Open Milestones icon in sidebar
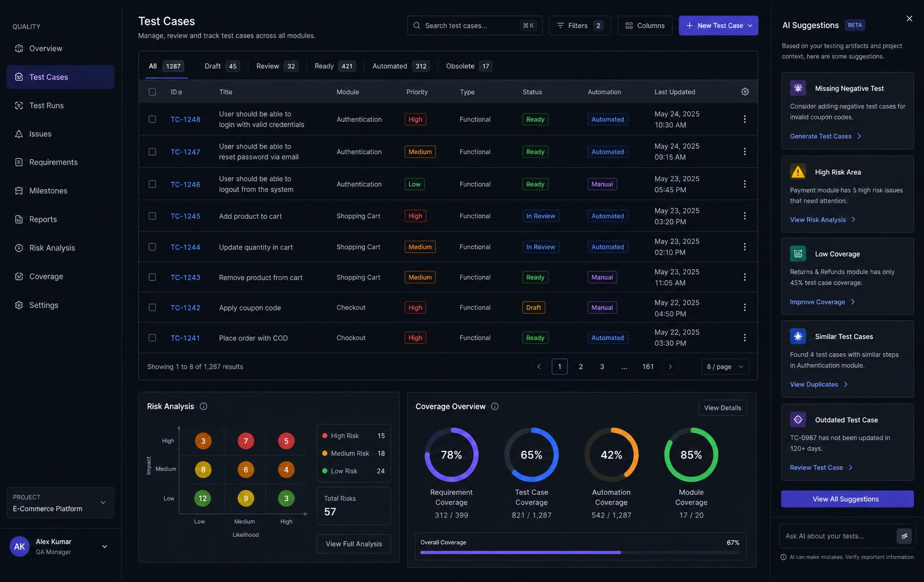This screenshot has height=582, width=924. tap(19, 191)
